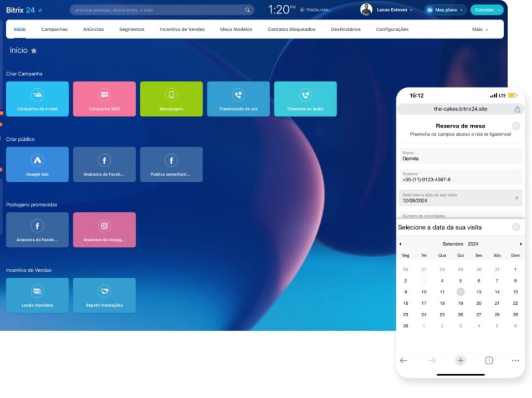Start a Transmissão de voz campaign

238,99
